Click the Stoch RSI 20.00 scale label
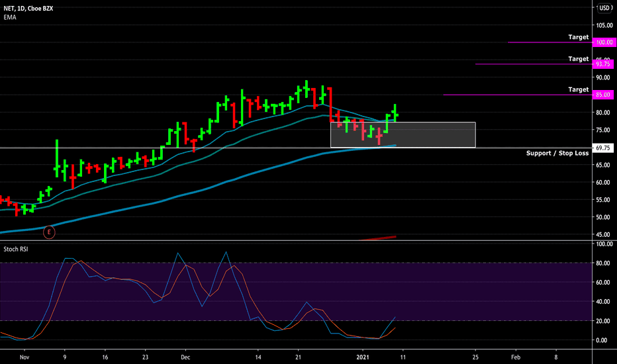This screenshot has height=364, width=617. [603, 321]
